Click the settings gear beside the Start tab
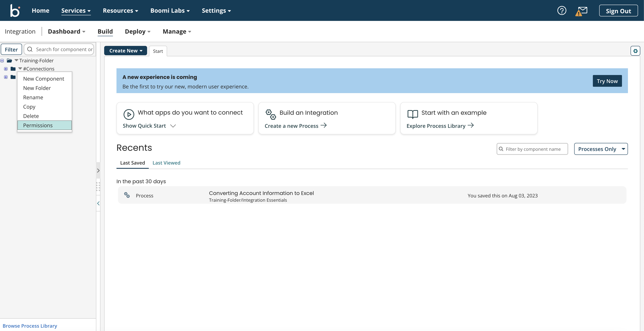 pos(635,50)
